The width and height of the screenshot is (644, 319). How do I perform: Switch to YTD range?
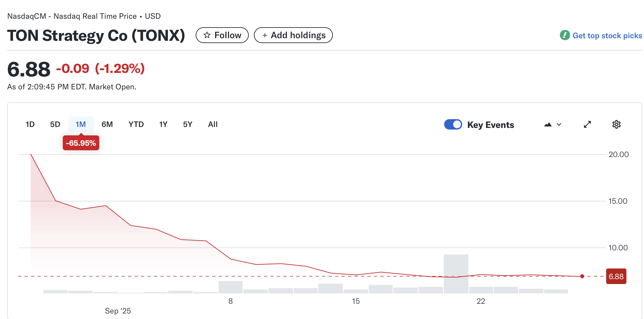136,125
